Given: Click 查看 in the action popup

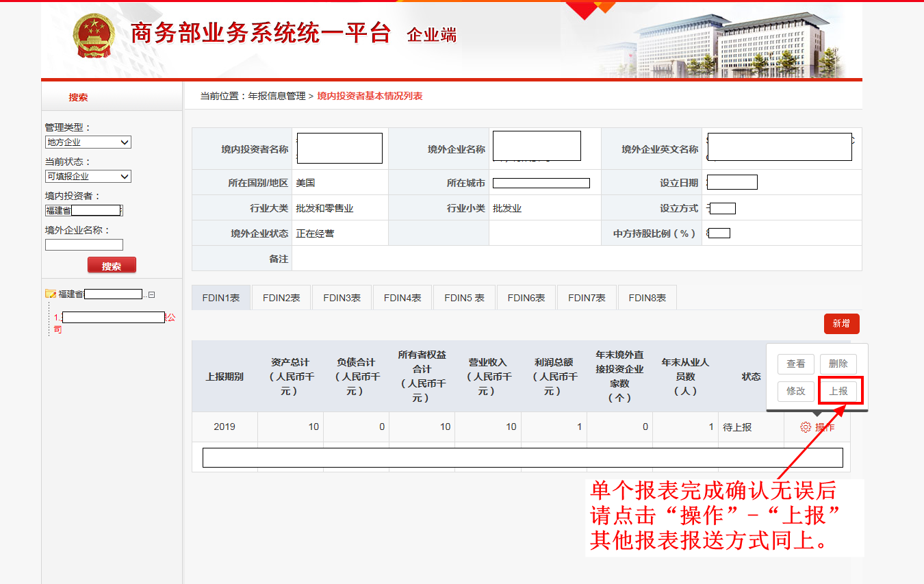Looking at the screenshot, I should point(795,364).
